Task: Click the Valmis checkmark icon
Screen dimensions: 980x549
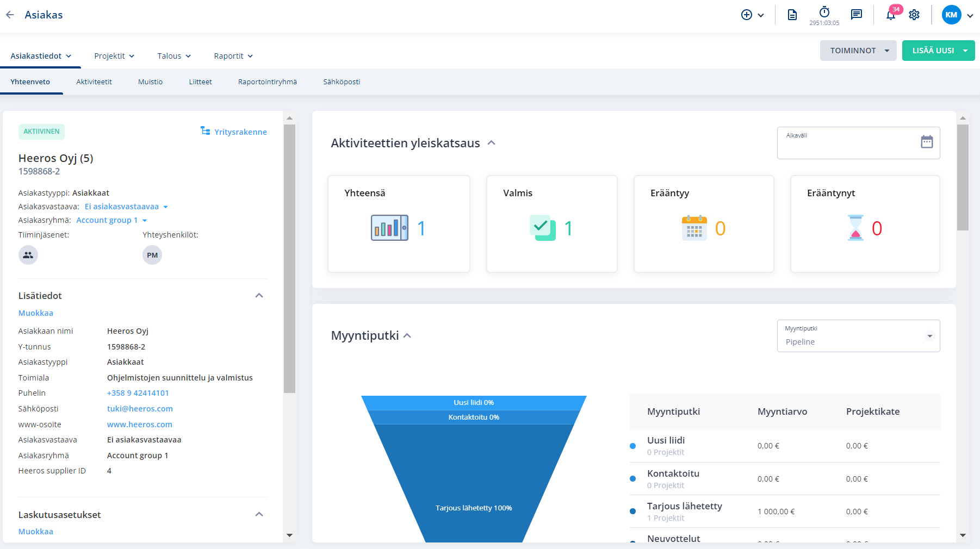Action: tap(543, 228)
